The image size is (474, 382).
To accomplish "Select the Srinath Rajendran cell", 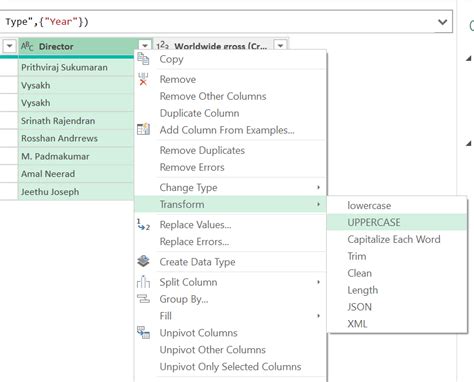I will (x=76, y=121).
